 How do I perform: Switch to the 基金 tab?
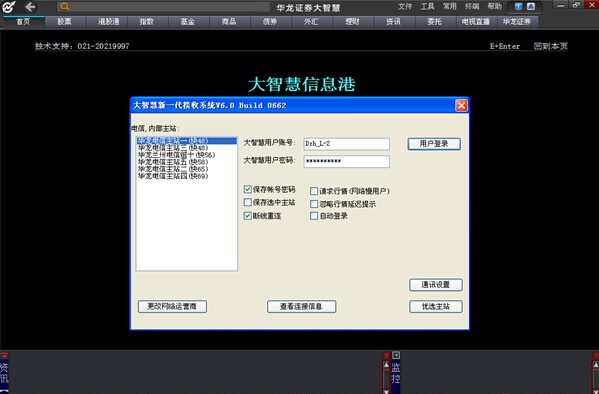(x=188, y=22)
